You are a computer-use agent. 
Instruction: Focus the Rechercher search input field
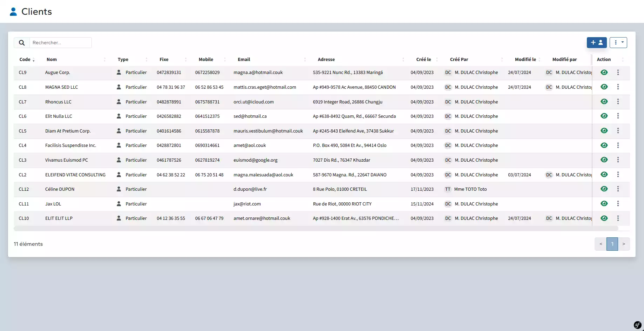(x=60, y=43)
